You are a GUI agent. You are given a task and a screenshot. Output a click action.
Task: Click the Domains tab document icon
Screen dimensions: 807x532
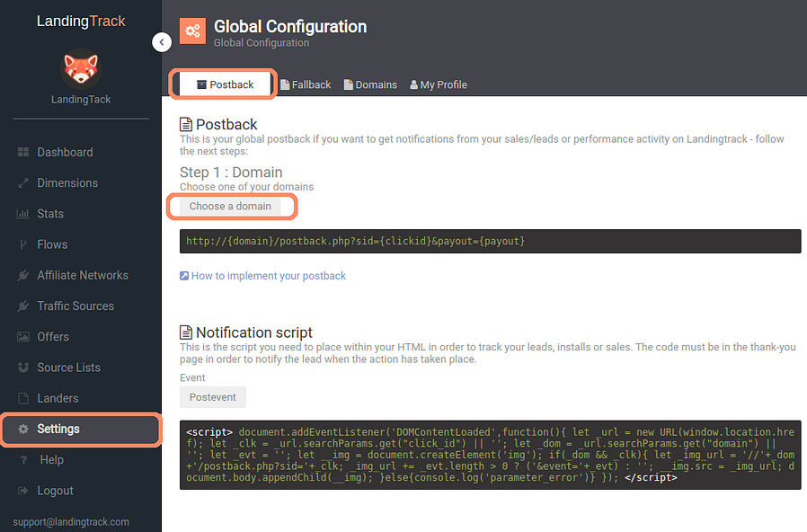coord(349,84)
